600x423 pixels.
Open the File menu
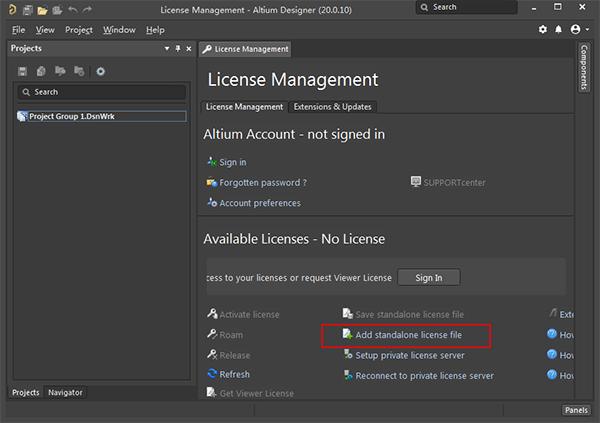pyautogui.click(x=18, y=30)
